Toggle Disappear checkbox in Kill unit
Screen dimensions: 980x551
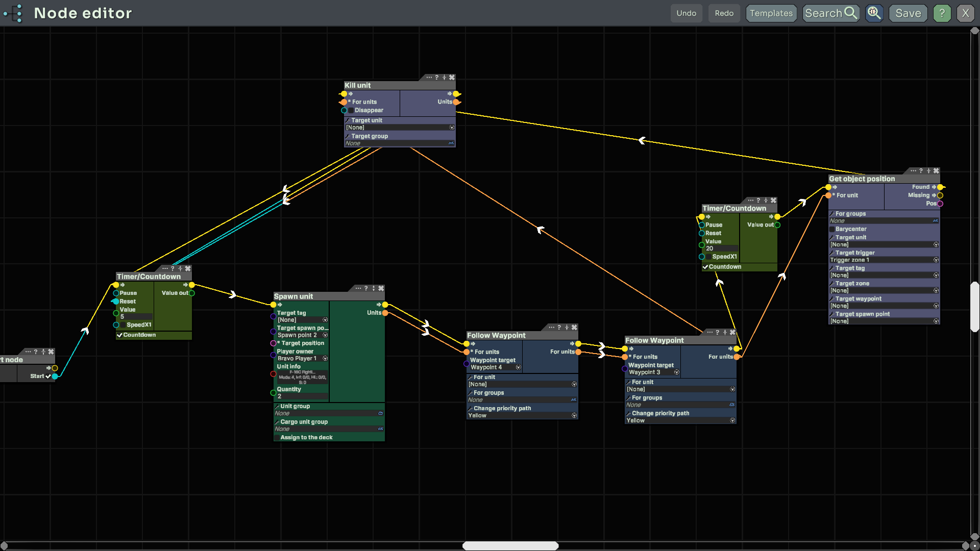351,110
